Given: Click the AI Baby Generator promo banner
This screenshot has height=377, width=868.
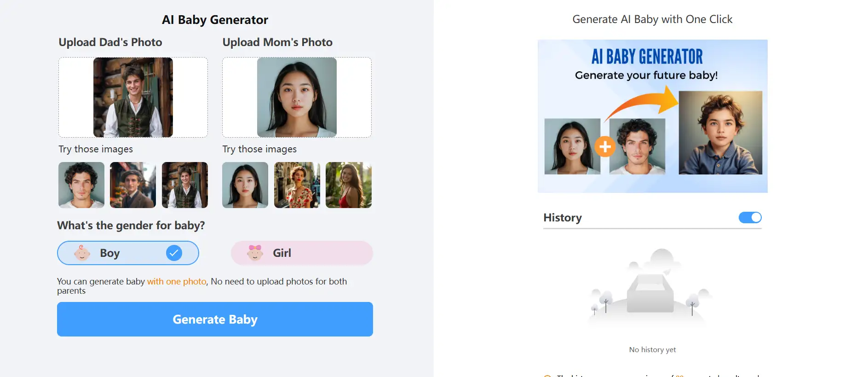Looking at the screenshot, I should click(x=652, y=64).
